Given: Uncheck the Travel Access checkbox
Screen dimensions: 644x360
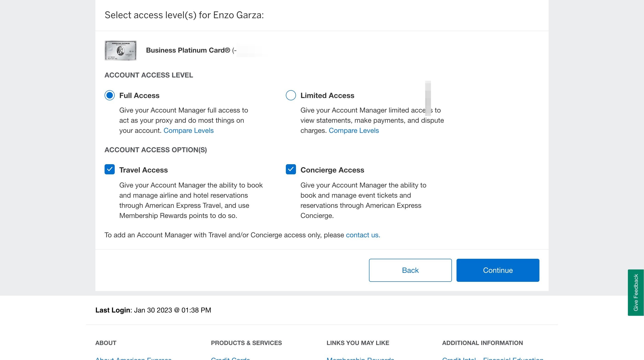Looking at the screenshot, I should click(x=109, y=169).
